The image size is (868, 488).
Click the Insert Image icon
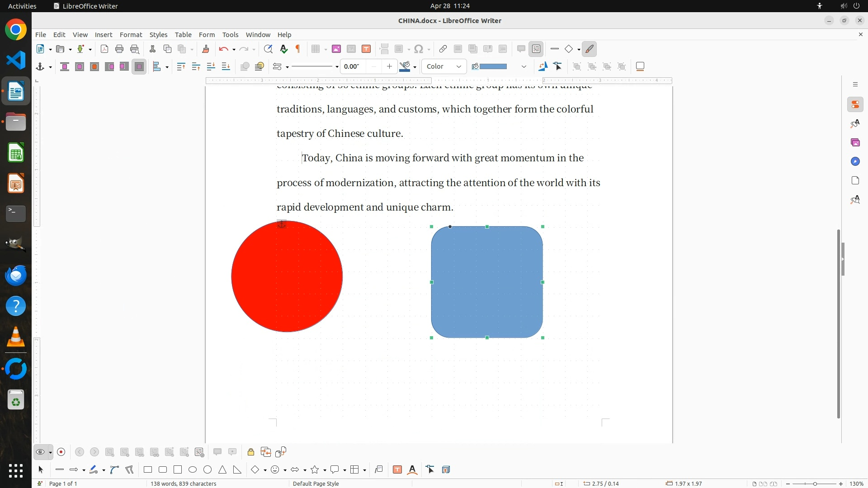[x=336, y=49]
